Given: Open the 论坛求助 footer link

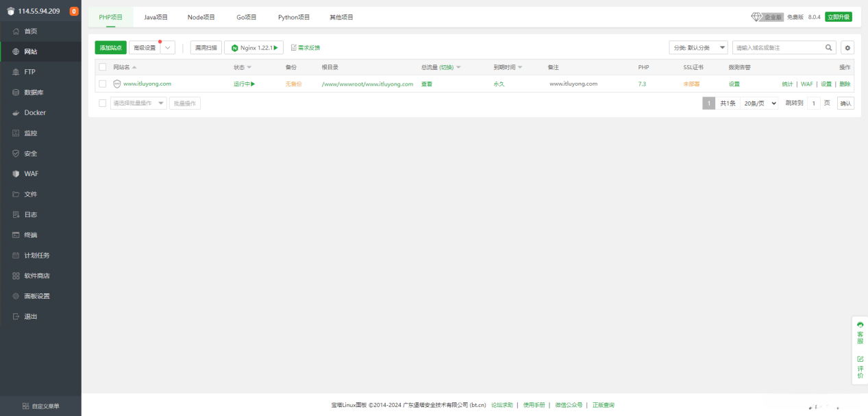Looking at the screenshot, I should [x=502, y=405].
